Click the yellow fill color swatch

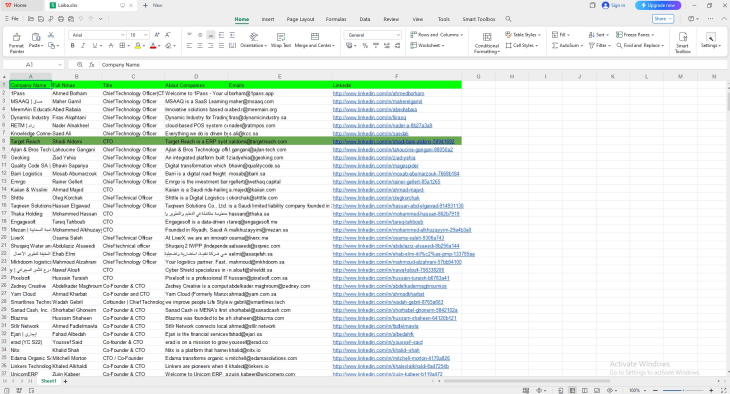pos(137,46)
